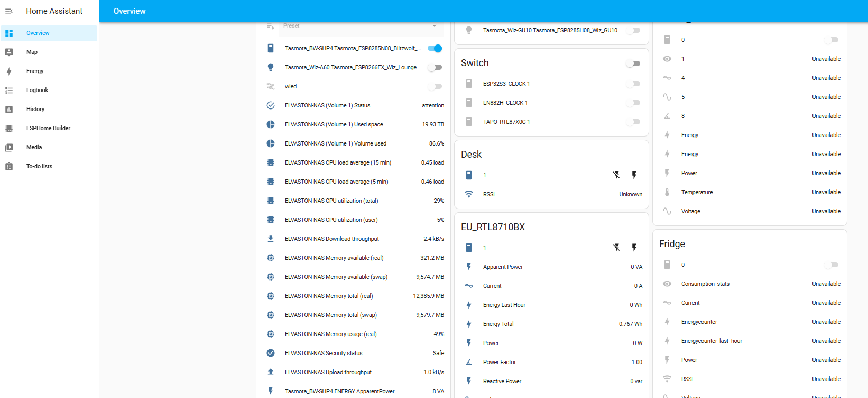868x398 pixels.
Task: Click the To-do lists clipboard icon
Action: click(9, 166)
